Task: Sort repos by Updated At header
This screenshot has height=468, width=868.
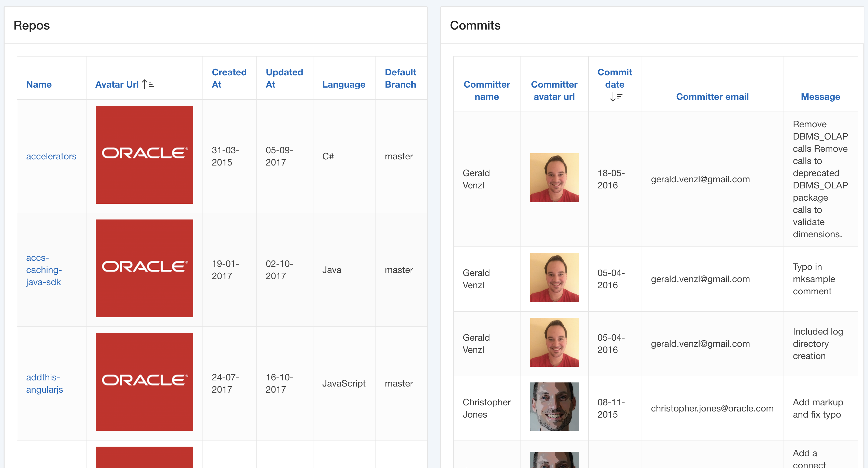Action: tap(284, 78)
